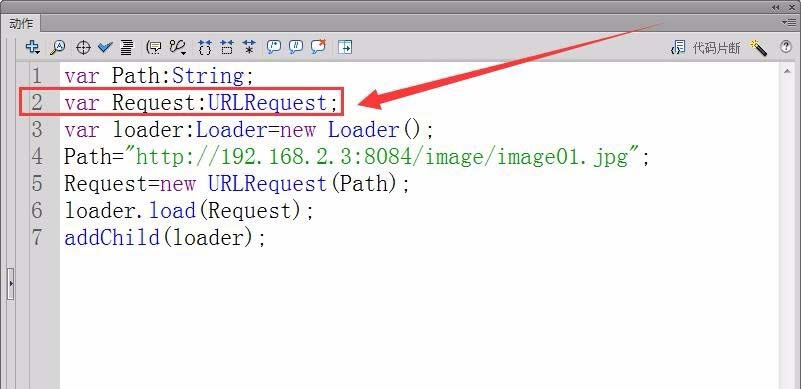Collapse between braces icon

(x=204, y=48)
